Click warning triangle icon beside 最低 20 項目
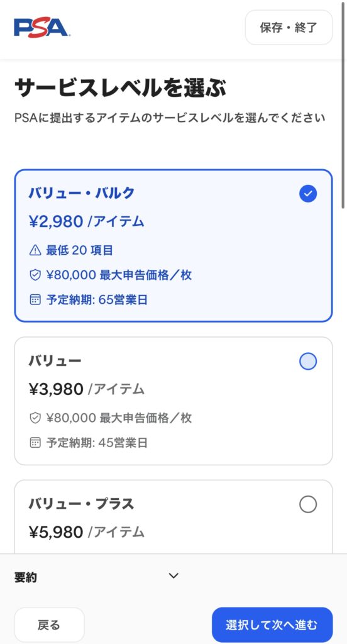Image resolution: width=347 pixels, height=644 pixels. (x=35, y=250)
